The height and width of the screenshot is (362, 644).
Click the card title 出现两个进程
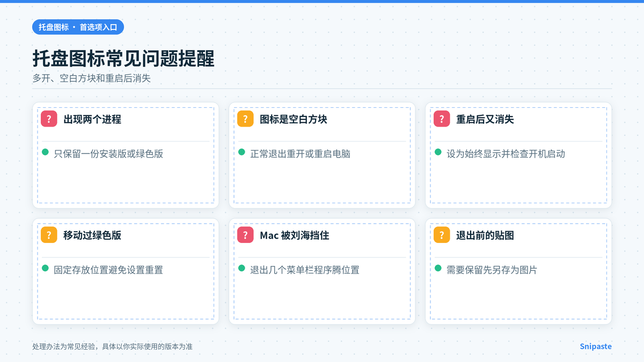[92, 119]
